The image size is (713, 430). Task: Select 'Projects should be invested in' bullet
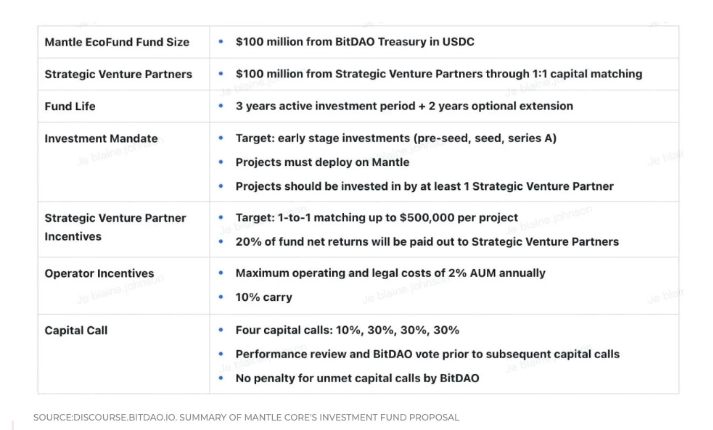click(425, 186)
